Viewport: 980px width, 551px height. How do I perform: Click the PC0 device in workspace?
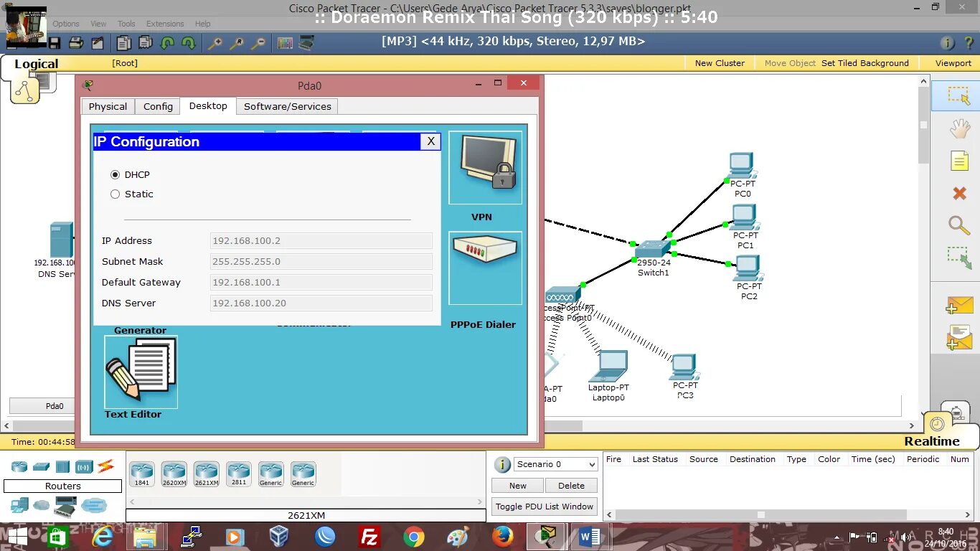tap(741, 166)
